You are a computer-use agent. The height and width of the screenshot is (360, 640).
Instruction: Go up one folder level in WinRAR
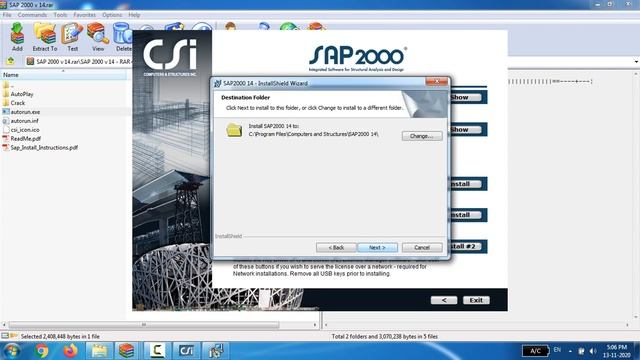coord(11,61)
